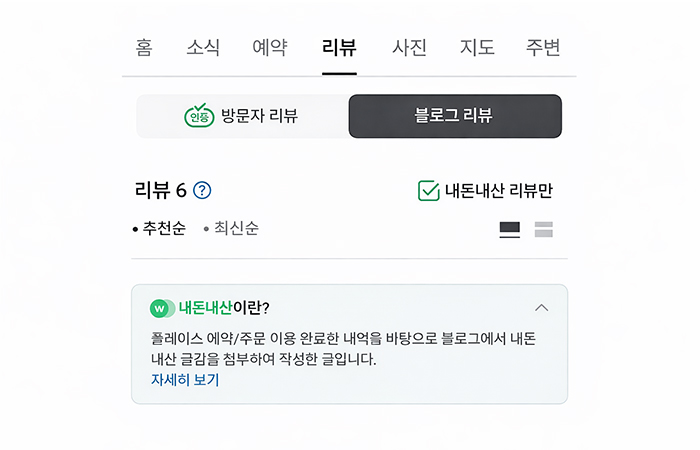Show 방문자 리뷰 list

242,116
